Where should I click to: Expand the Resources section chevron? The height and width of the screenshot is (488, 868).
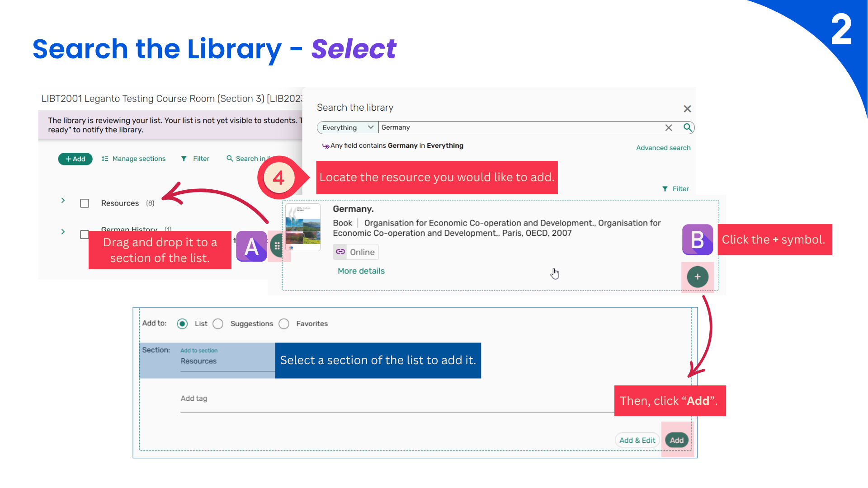point(63,200)
